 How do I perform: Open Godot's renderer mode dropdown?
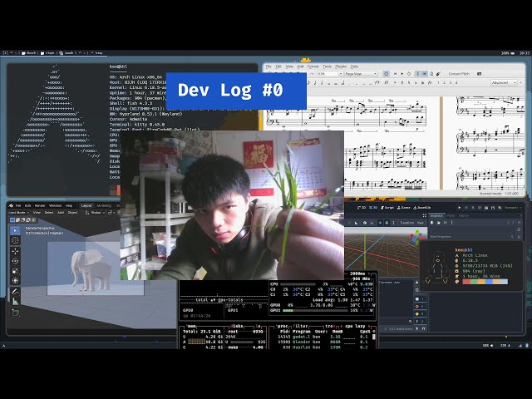point(513,208)
